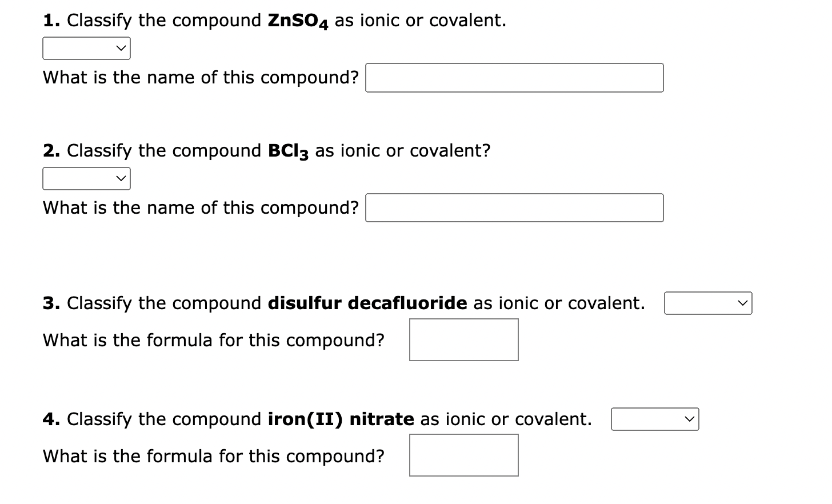The height and width of the screenshot is (504, 832).
Task: Click the bold ZnSO4 text in question 1
Action: click(x=297, y=20)
